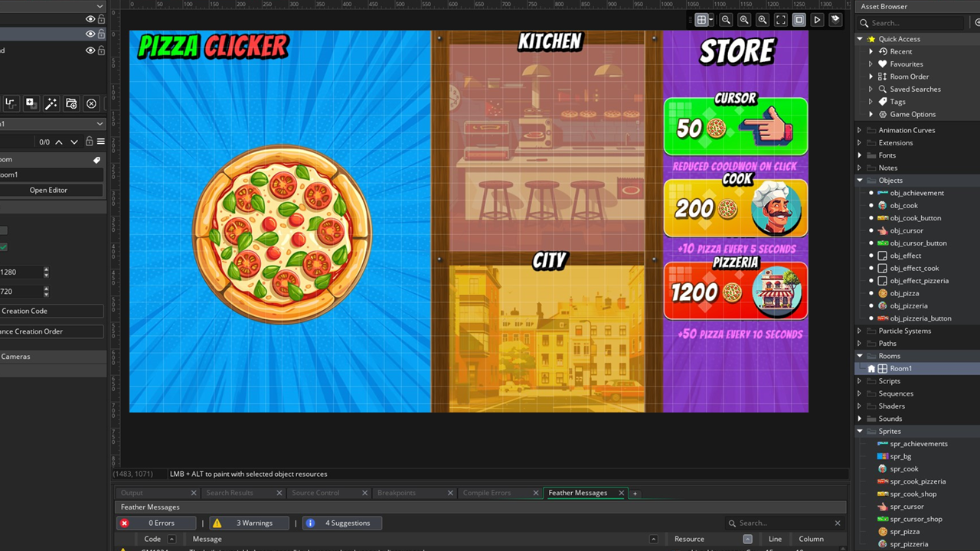Zoom out of the room canvas
This screenshot has height=551, width=980.
[x=726, y=19]
